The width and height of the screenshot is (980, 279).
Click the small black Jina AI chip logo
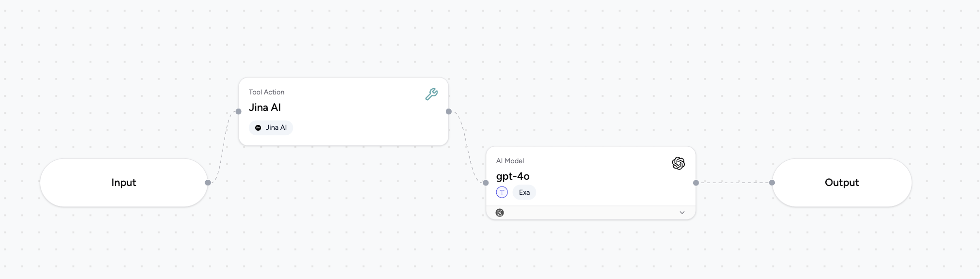[258, 128]
